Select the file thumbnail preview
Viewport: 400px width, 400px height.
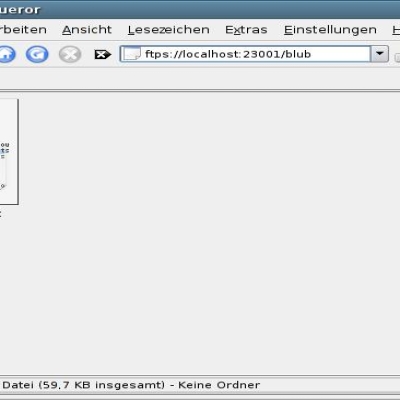pyautogui.click(x=9, y=152)
